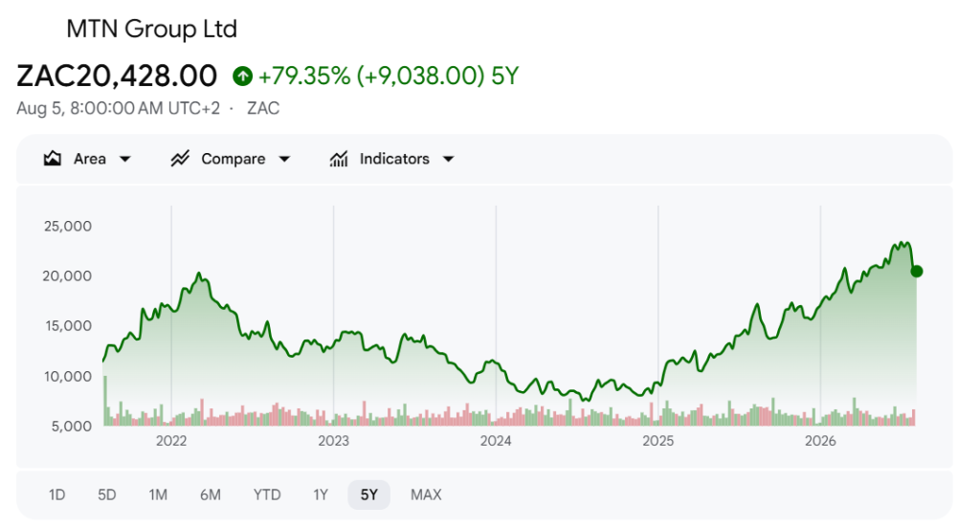980x527 pixels.
Task: Switch to the 1M range
Action: 158,495
